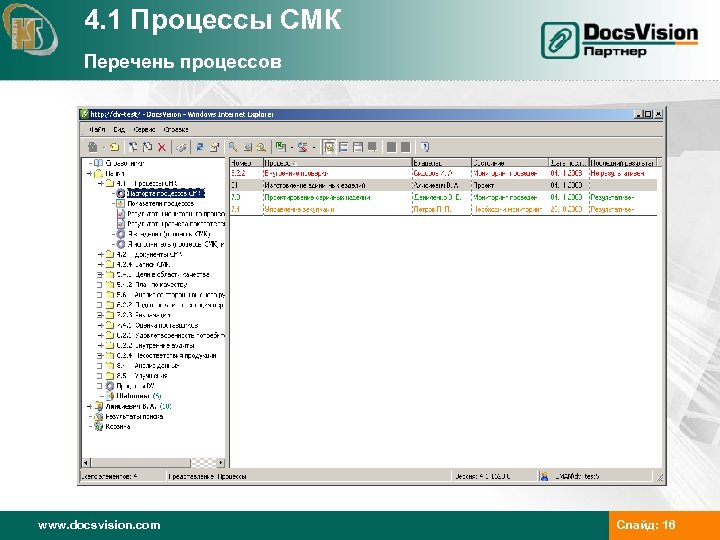Image resolution: width=720 pixels, height=540 pixels.
Task: Click the magnifier search toolbar icon
Action: coord(233,147)
